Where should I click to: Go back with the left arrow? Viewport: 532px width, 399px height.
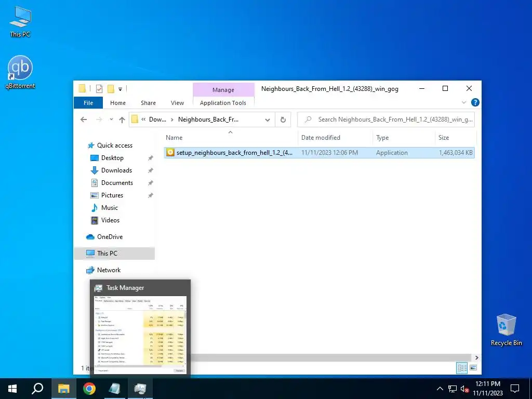[84, 119]
